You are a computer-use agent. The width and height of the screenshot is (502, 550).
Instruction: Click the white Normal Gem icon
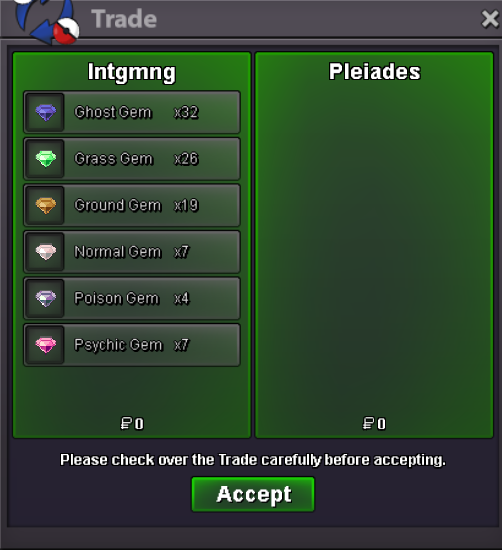46,252
